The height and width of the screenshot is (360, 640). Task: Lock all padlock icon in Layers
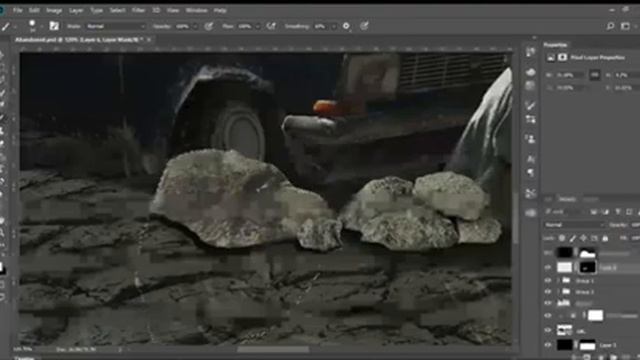(x=605, y=238)
